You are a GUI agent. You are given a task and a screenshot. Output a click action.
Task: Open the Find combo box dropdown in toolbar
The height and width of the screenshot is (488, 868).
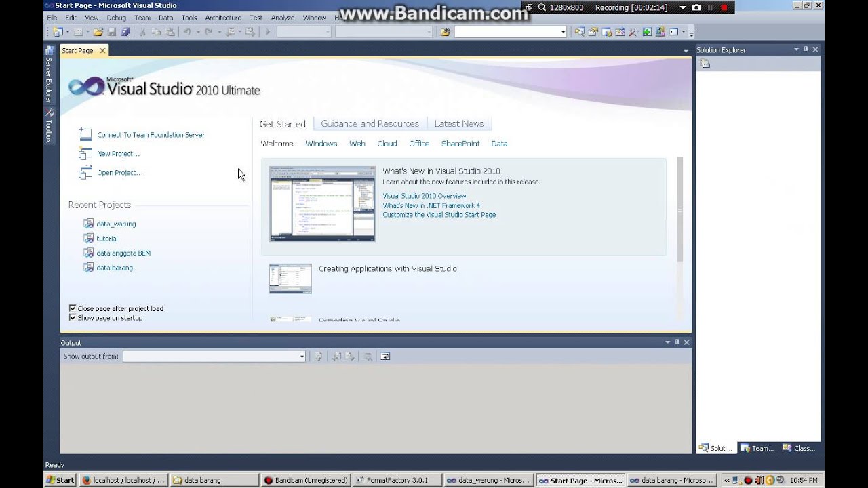coord(563,32)
